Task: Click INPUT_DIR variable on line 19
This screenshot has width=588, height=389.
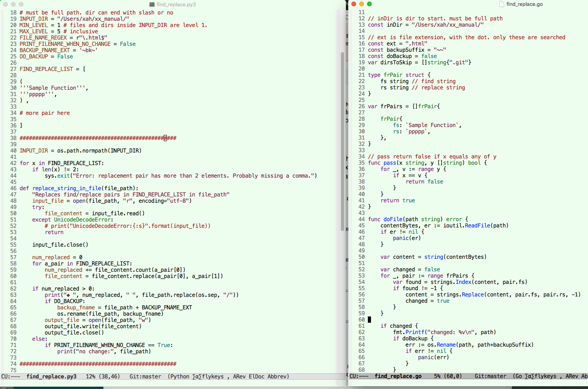Action: (34, 19)
